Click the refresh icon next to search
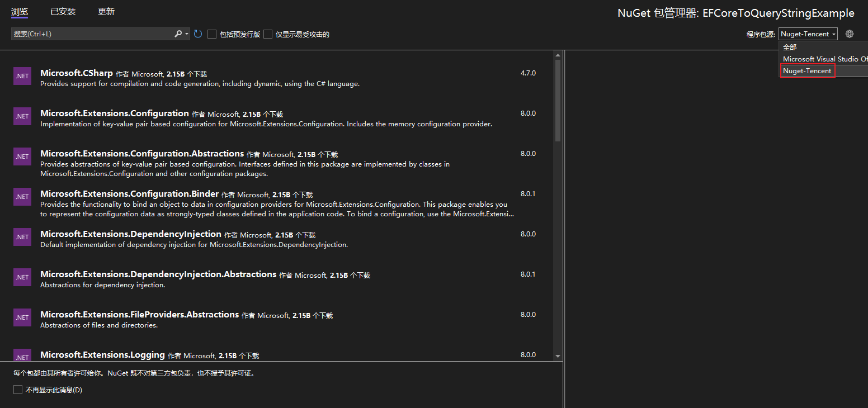Image resolution: width=868 pixels, height=408 pixels. [x=198, y=34]
